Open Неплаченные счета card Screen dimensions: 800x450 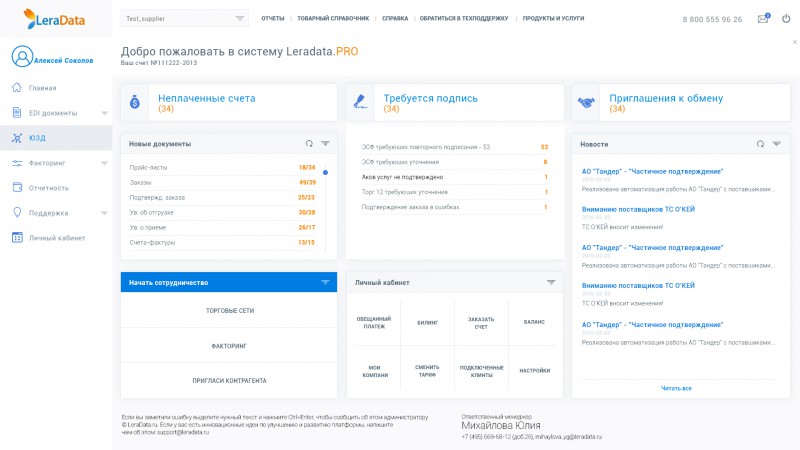click(229, 103)
